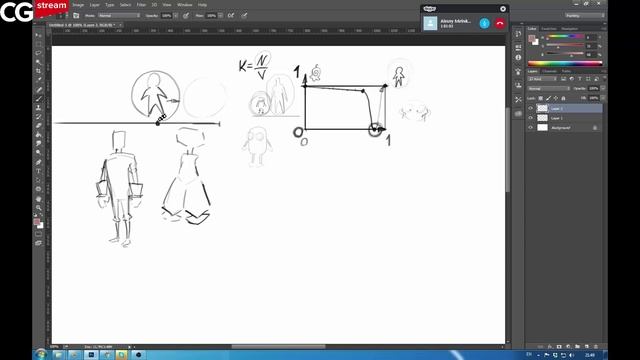This screenshot has width=640, height=360.
Task: Select the Dodge tool
Action: pyautogui.click(x=38, y=153)
